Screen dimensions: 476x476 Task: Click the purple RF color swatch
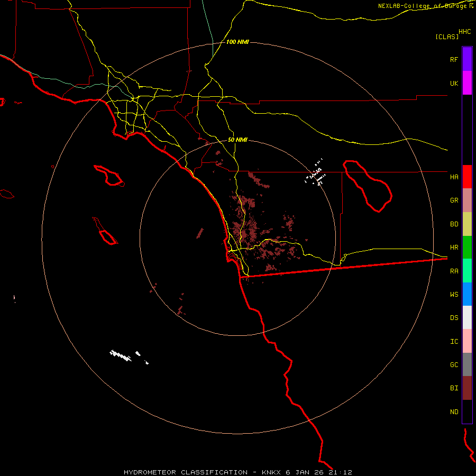tap(467, 59)
